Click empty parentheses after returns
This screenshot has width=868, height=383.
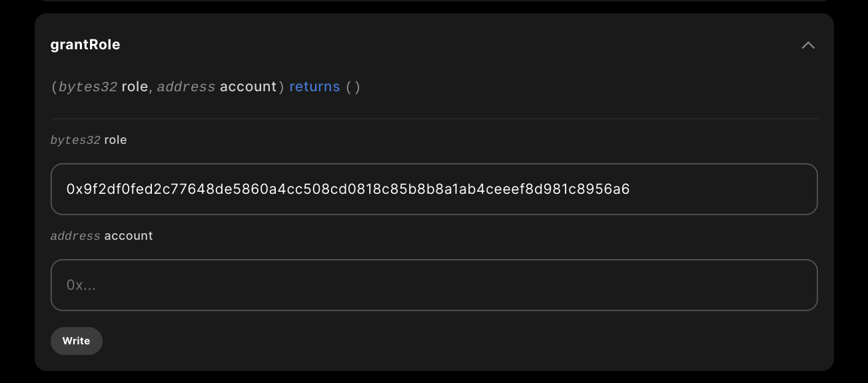coord(353,87)
